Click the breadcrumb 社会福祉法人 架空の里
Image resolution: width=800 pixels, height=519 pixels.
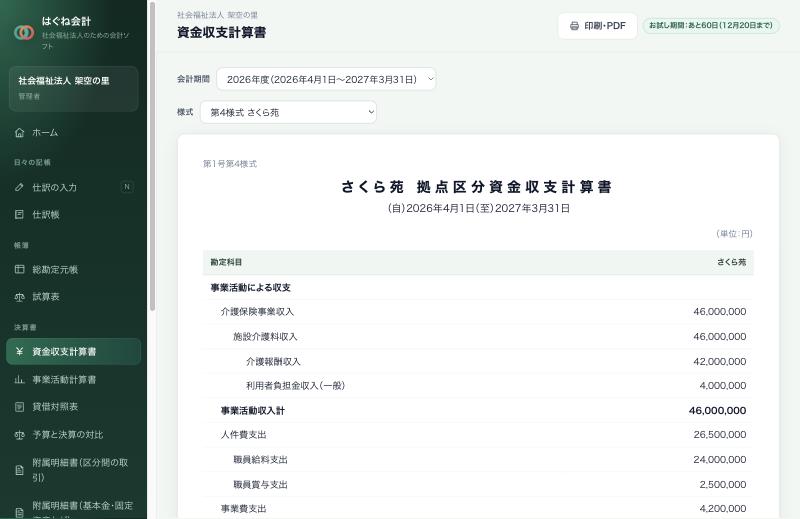(x=217, y=15)
